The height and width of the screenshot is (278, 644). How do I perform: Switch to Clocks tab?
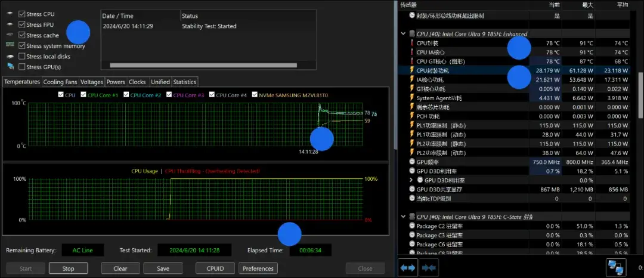point(137,82)
